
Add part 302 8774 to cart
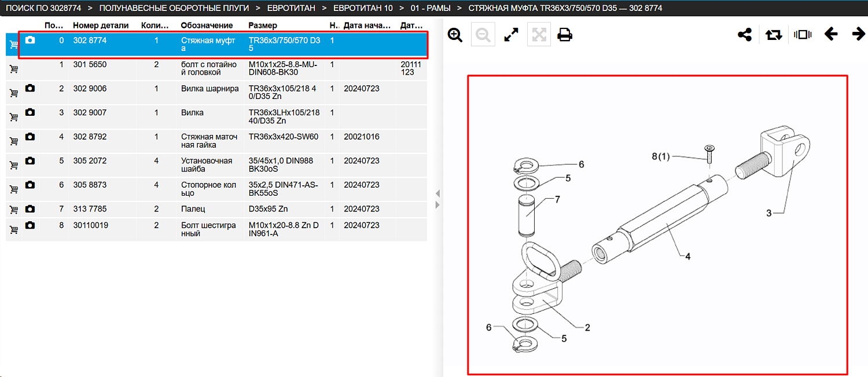click(14, 45)
